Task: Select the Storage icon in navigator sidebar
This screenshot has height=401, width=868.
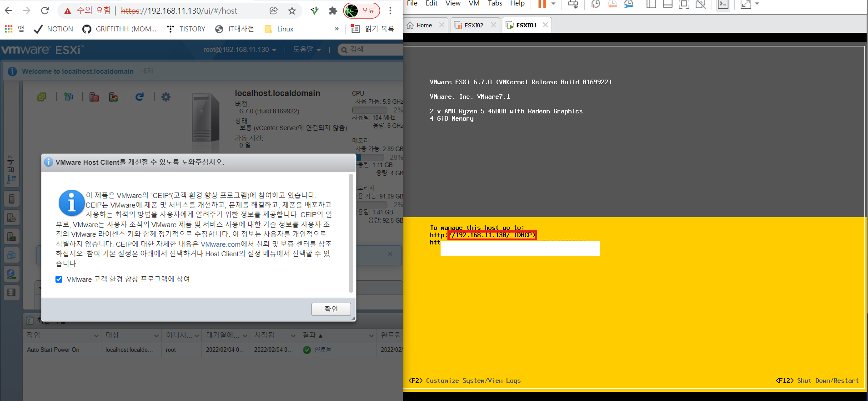Action: click(x=12, y=292)
